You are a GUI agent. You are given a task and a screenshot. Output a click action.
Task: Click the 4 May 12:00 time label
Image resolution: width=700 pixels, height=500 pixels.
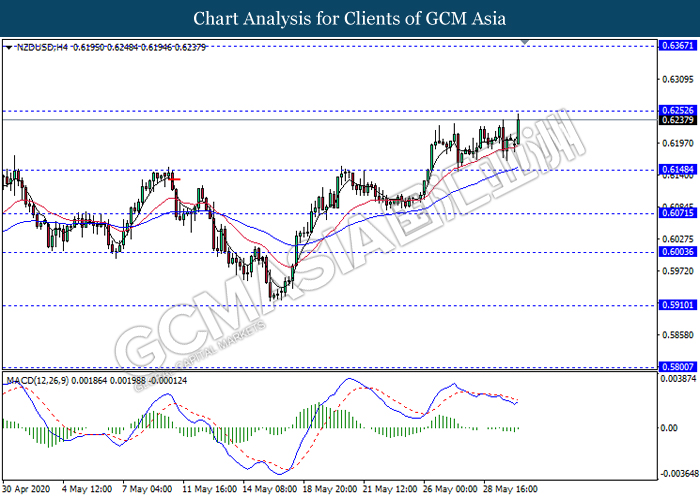pos(87,489)
